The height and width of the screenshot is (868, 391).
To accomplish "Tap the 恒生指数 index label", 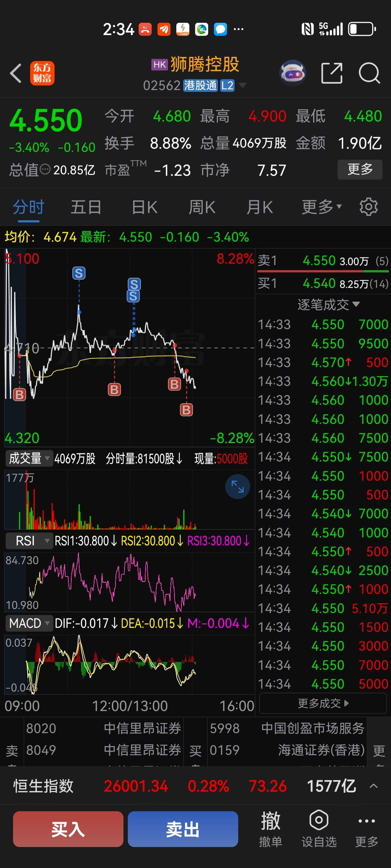I will [43, 786].
